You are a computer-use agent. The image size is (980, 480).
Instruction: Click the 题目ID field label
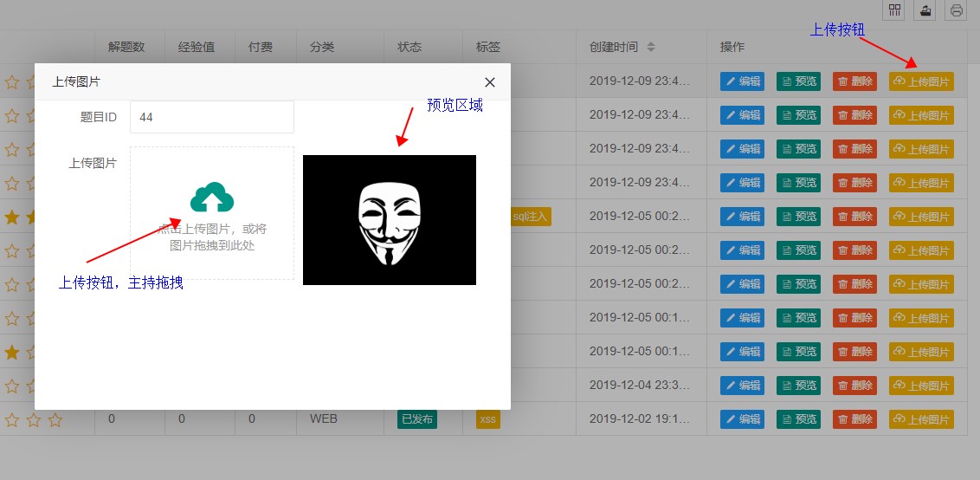tap(98, 117)
